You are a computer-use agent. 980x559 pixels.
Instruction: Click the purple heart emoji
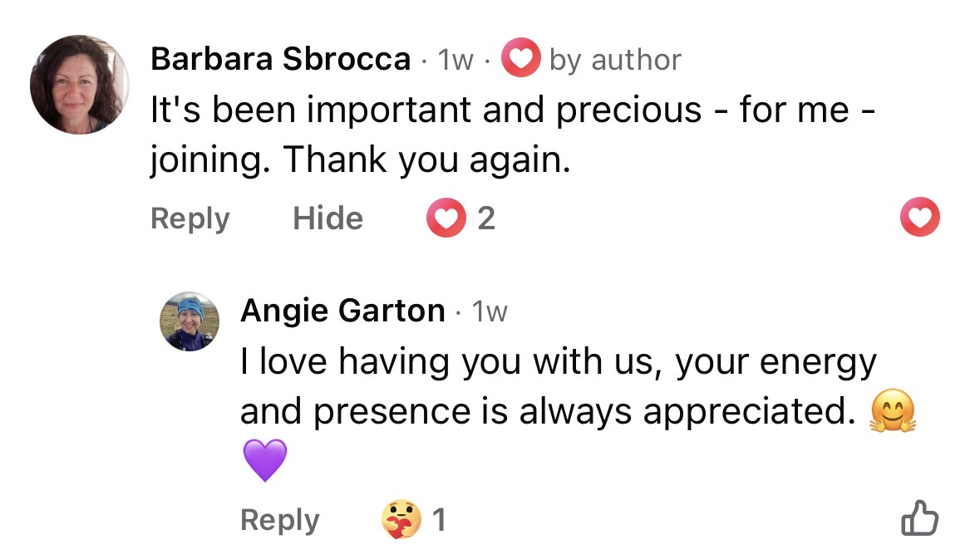[x=264, y=461]
